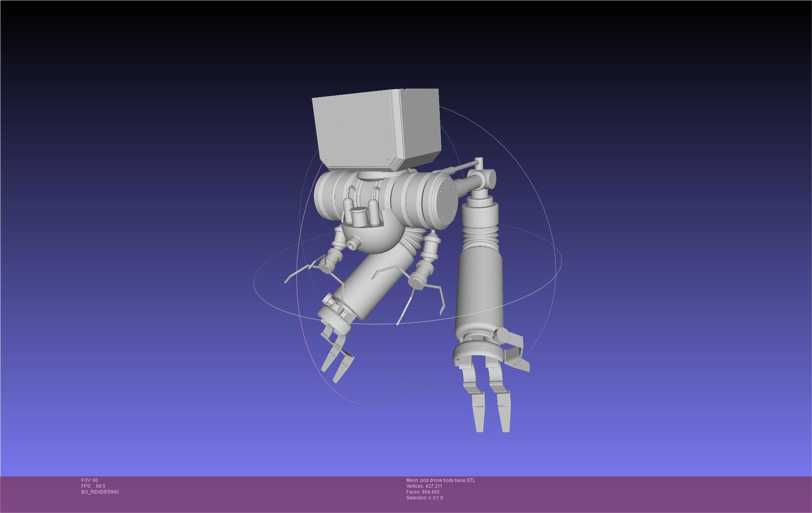Click the Vertices count info line
812x513 pixels.
tap(424, 486)
